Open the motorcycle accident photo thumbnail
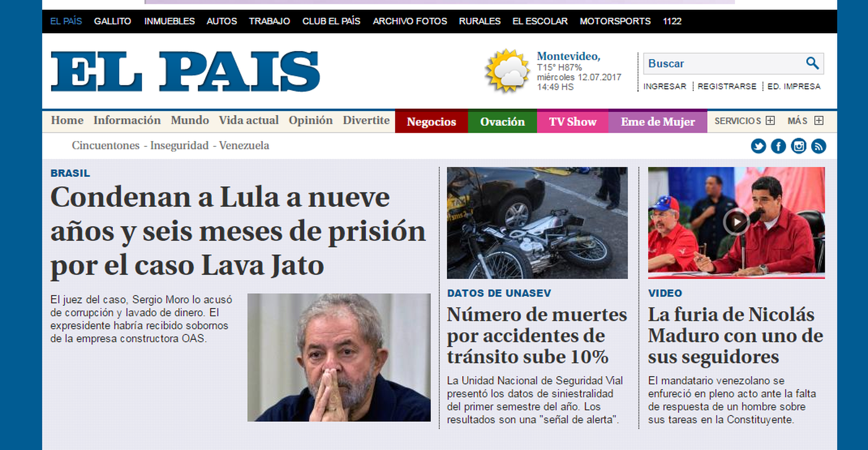This screenshot has width=868, height=450. click(x=537, y=223)
